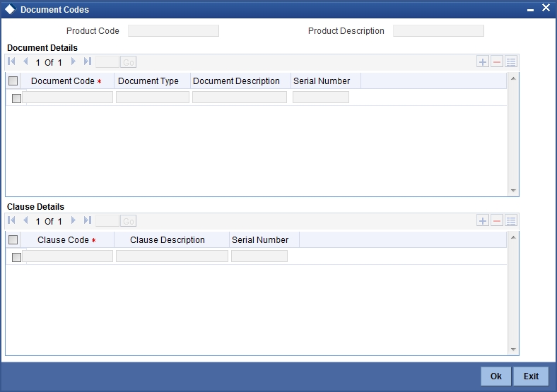Go to last page in Clause Details
Image resolution: width=557 pixels, height=392 pixels.
click(x=88, y=220)
